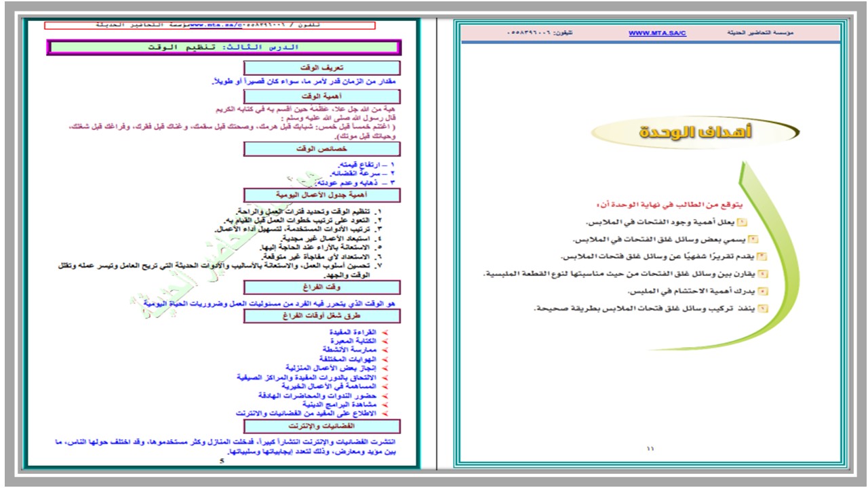Viewport: 868px width, 488px height.
Task: Click the bullet 'الكتابة المعبرة'
Action: (354, 342)
